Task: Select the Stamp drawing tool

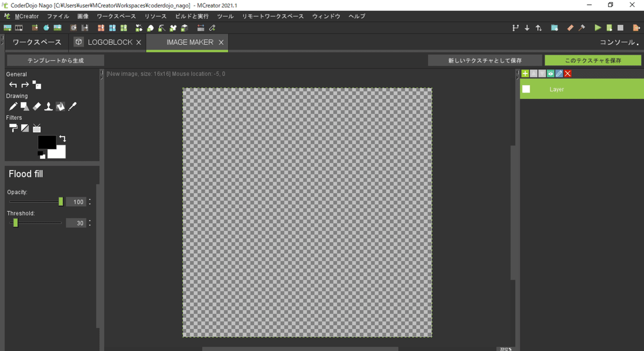Action: pyautogui.click(x=48, y=106)
